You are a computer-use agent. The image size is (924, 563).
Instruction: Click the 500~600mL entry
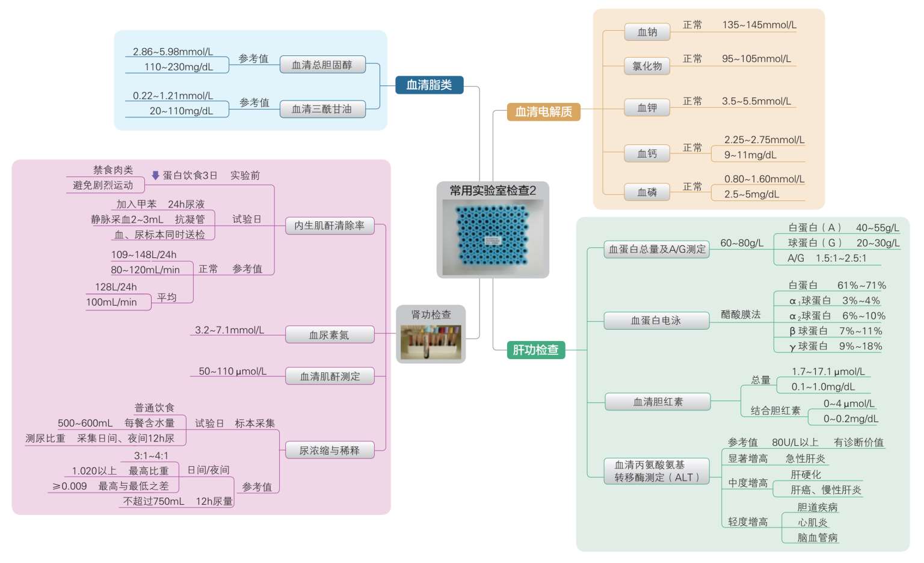tap(85, 423)
